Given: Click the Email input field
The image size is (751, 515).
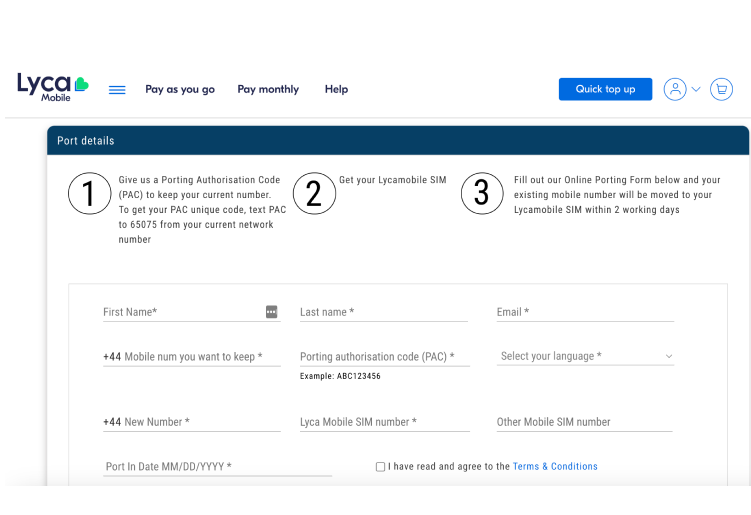Looking at the screenshot, I should click(x=585, y=312).
